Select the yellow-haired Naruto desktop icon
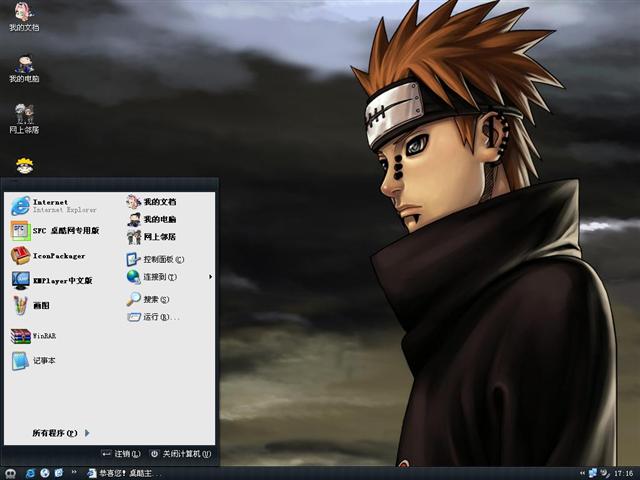 24,166
